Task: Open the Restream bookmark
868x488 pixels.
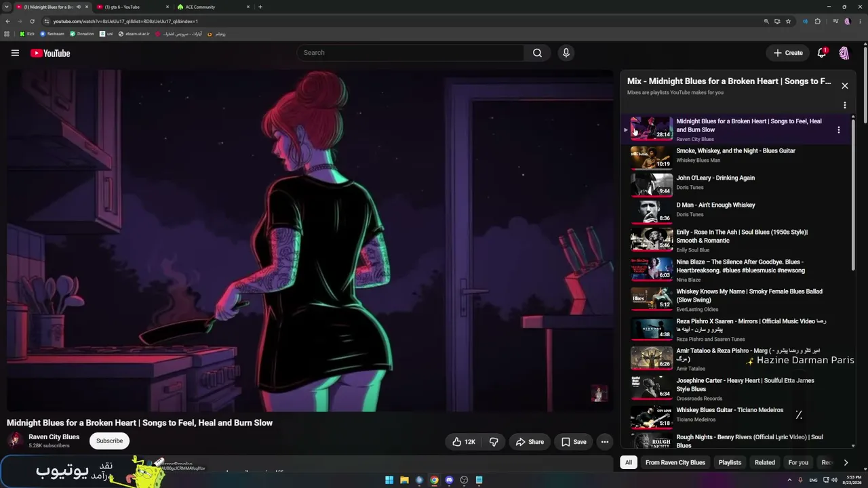Action: (x=52, y=34)
